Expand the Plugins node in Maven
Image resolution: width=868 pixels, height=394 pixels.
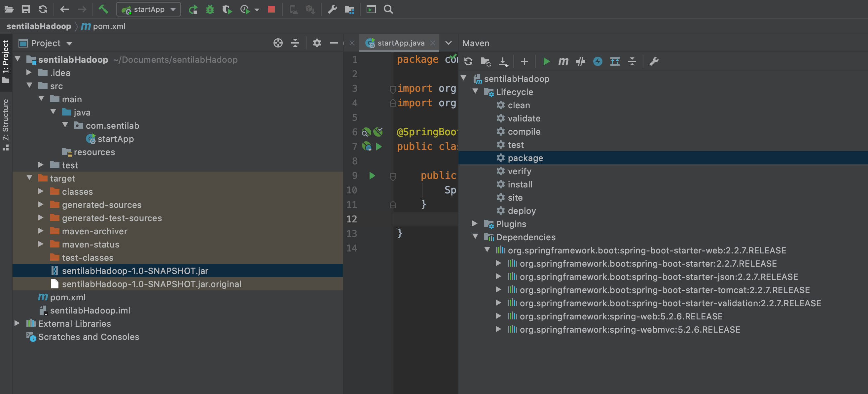click(475, 223)
